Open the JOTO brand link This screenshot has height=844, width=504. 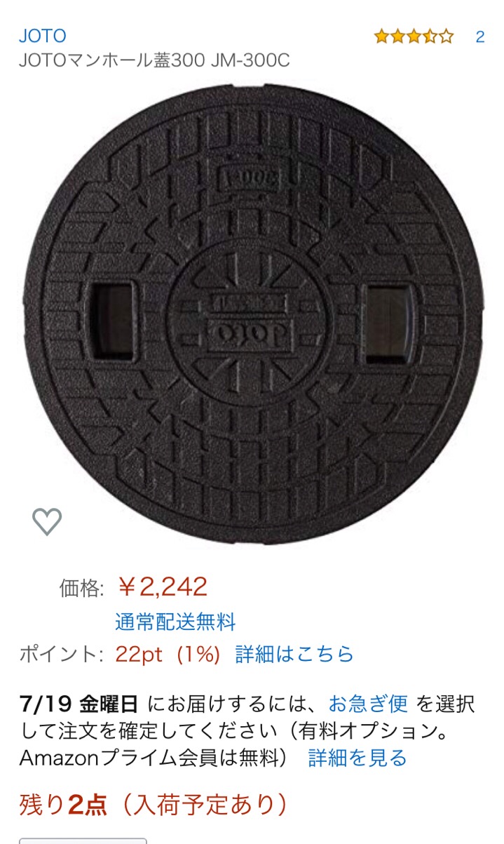[43, 36]
